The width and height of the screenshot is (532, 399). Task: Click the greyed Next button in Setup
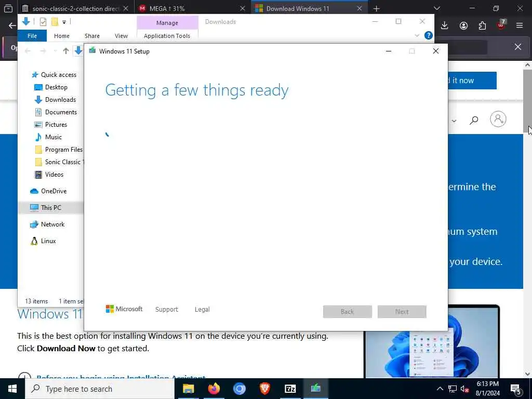click(402, 312)
